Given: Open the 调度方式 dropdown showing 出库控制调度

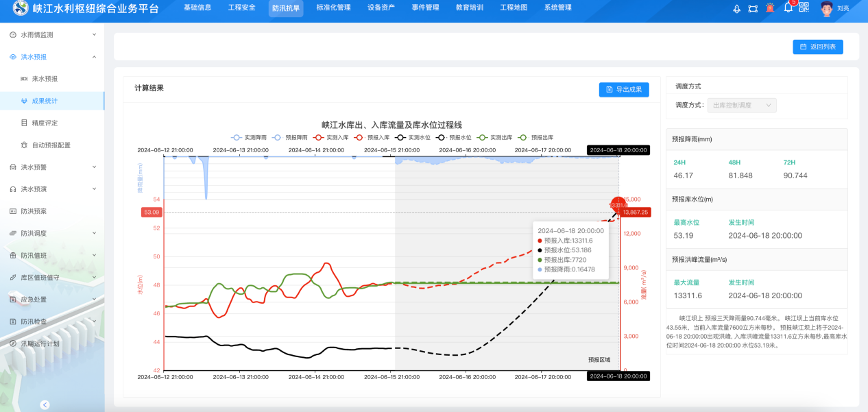Looking at the screenshot, I should coord(742,105).
